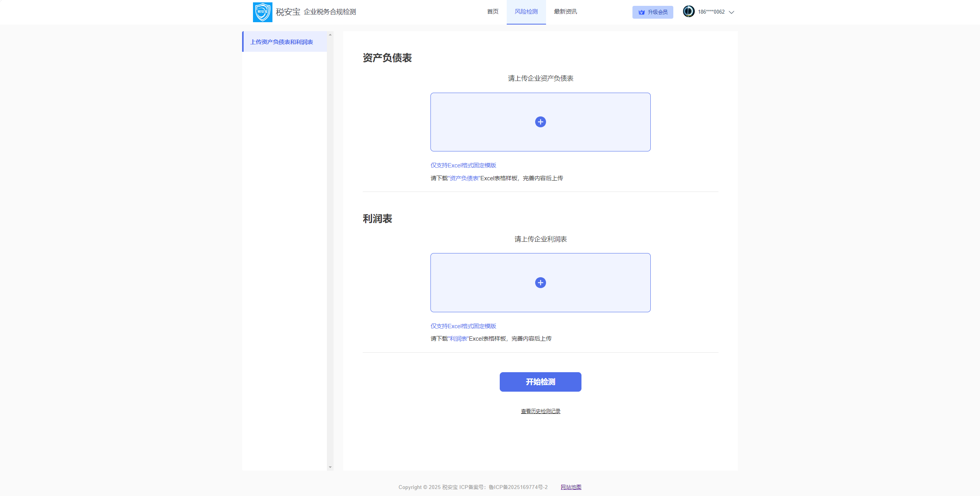Click the crown icon inside 升级会员 button
This screenshot has width=980, height=496.
641,12
